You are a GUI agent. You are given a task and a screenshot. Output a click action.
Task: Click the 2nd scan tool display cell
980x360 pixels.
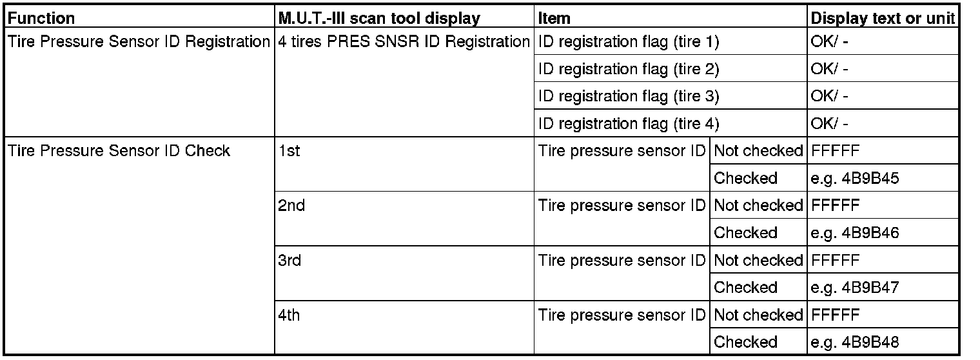coord(288,206)
